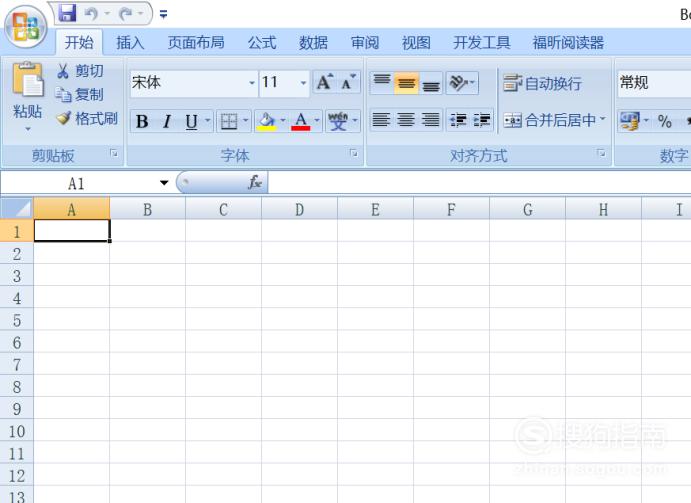691x503 pixels.
Task: Apply yellow fill color
Action: click(267, 121)
